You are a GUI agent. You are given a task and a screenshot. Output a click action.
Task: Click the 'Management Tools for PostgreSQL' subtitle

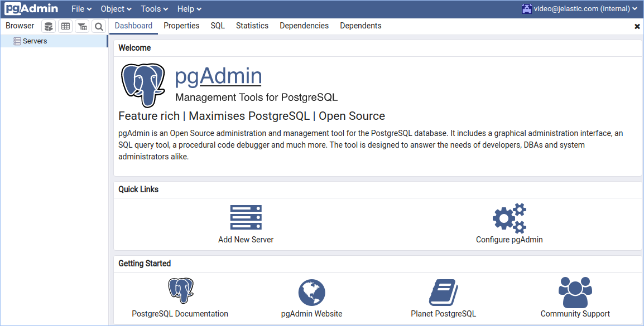[256, 98]
